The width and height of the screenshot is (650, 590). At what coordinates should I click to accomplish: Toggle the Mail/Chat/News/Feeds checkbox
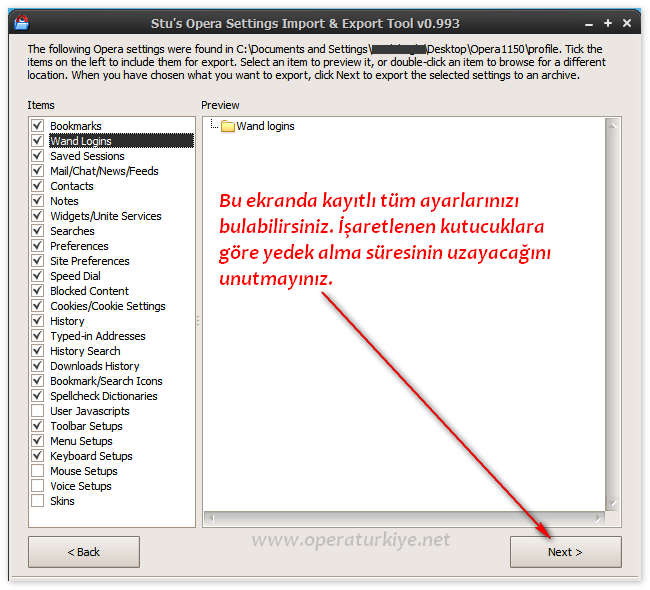[x=38, y=170]
